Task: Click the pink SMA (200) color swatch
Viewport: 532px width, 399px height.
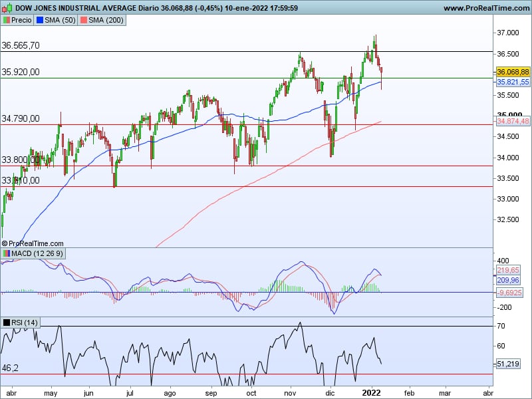Action: 84,20
